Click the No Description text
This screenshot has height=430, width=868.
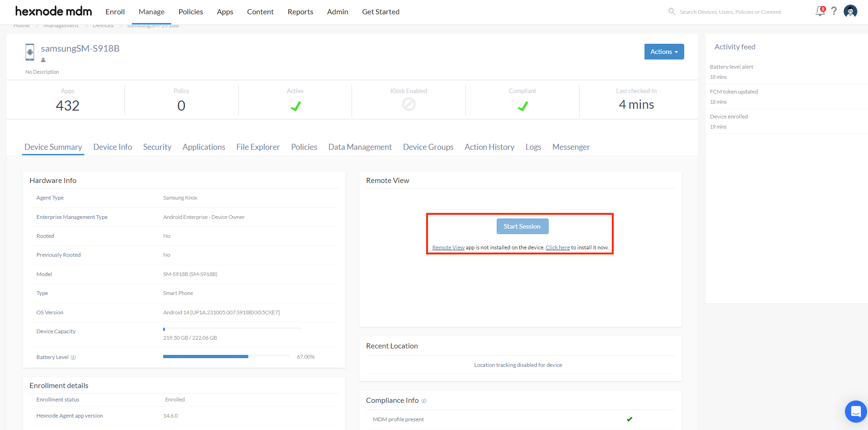pos(42,72)
